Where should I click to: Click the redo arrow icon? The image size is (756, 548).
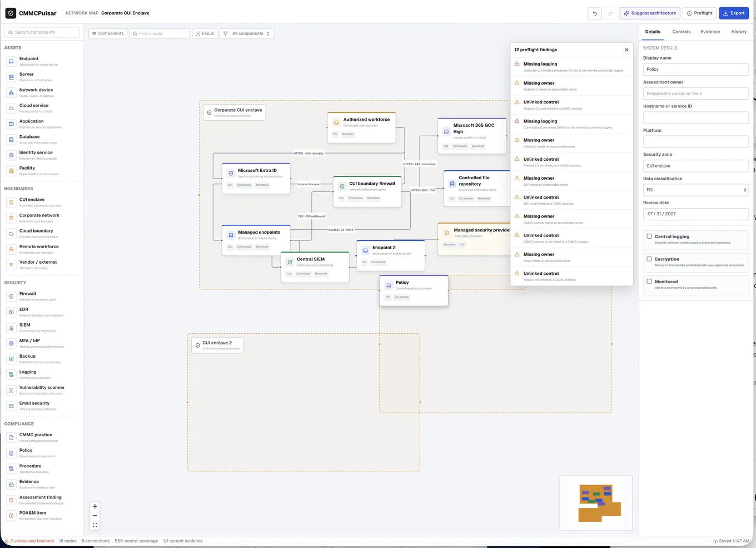610,13
